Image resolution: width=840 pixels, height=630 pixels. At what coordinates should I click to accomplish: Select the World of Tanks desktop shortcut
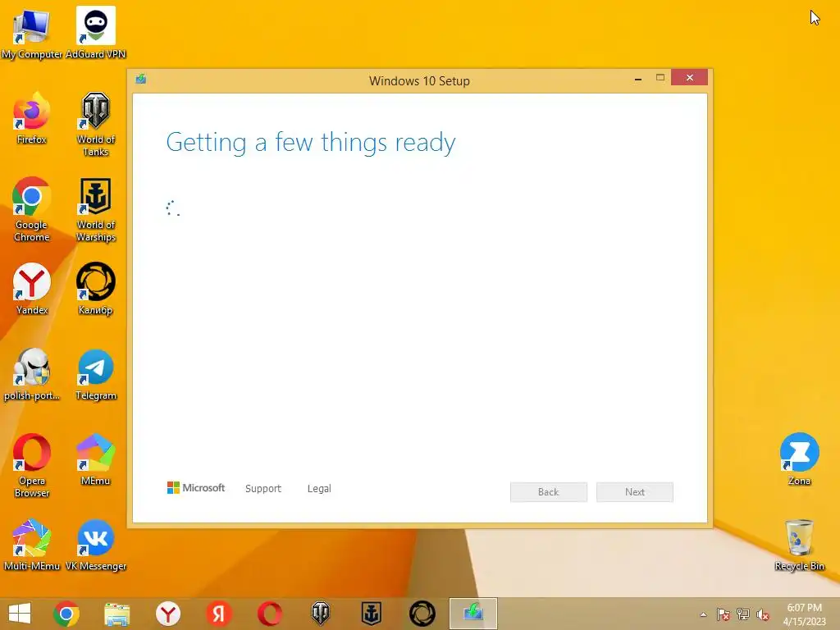coord(96,123)
